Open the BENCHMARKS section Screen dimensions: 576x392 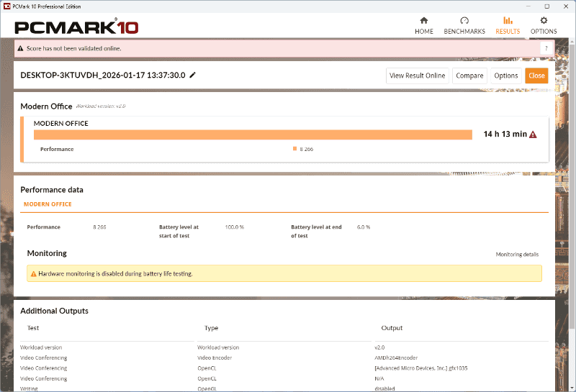click(x=464, y=26)
